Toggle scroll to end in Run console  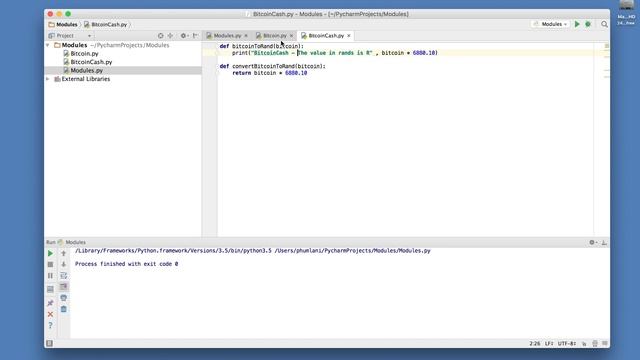63,287
